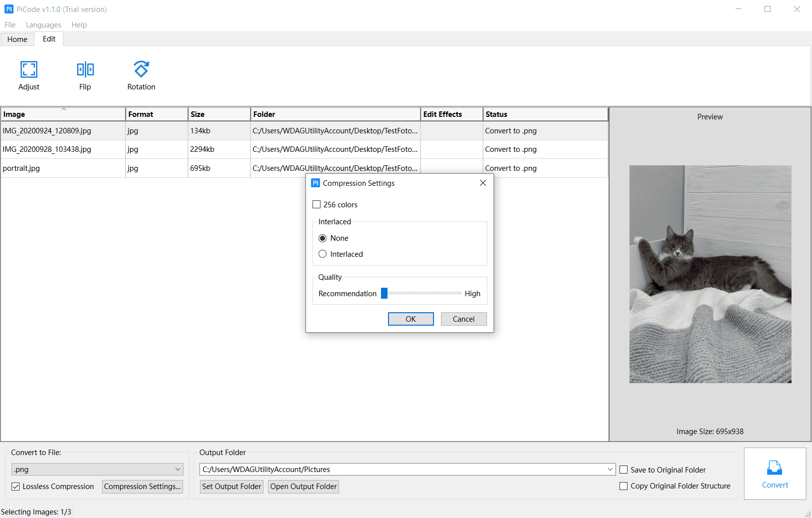Image resolution: width=812 pixels, height=518 pixels.
Task: Click the Edit Effects column header
Action: point(452,114)
